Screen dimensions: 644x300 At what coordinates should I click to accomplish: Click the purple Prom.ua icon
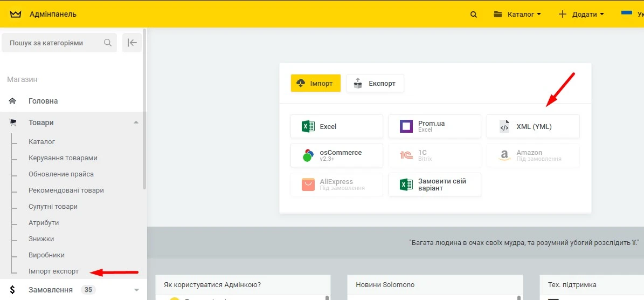click(x=406, y=126)
